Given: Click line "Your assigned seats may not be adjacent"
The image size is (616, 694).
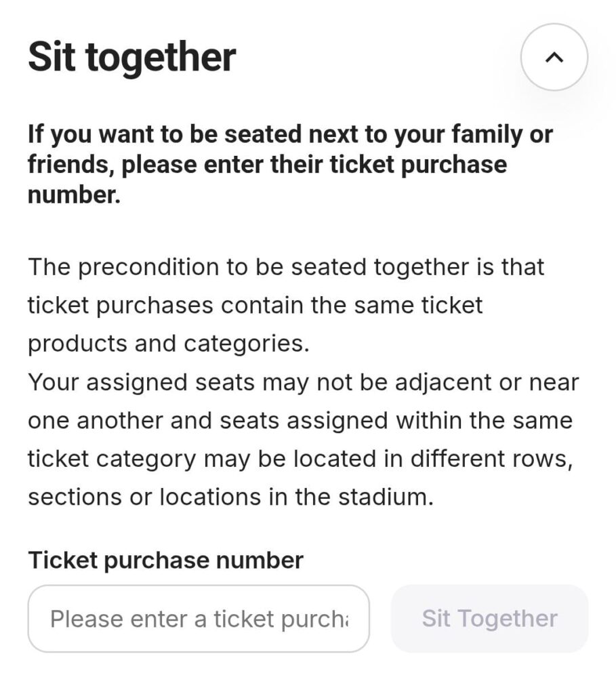Looking at the screenshot, I should click(303, 382).
